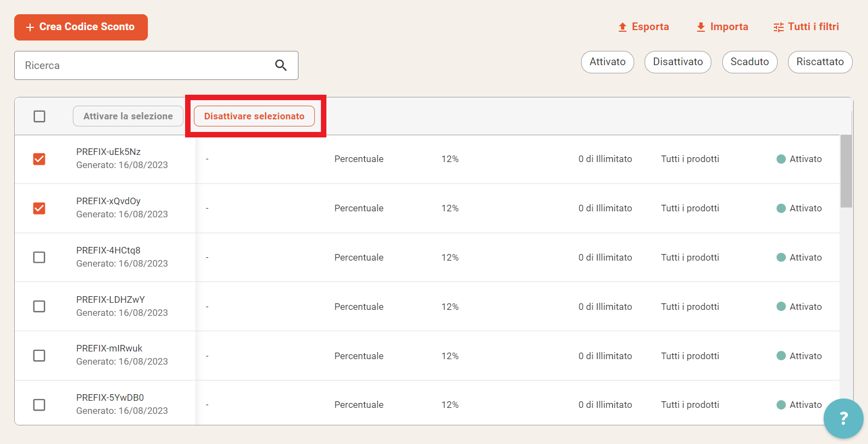868x444 pixels.
Task: Toggle the select-all header checkbox
Action: click(x=39, y=116)
